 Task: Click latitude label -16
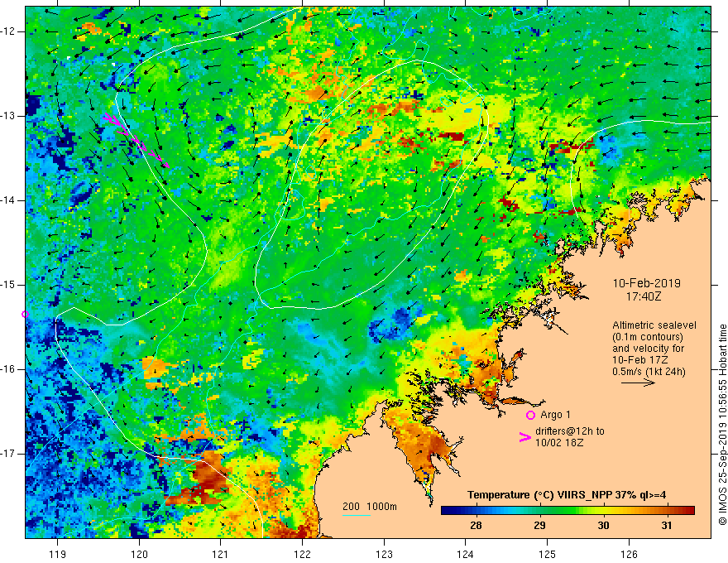[8, 370]
